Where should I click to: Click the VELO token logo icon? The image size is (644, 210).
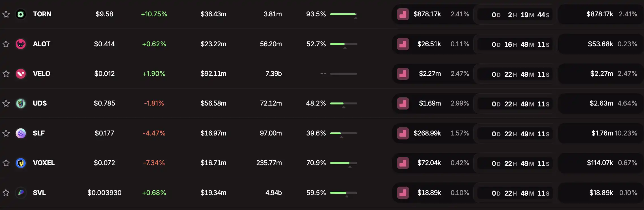(21, 74)
